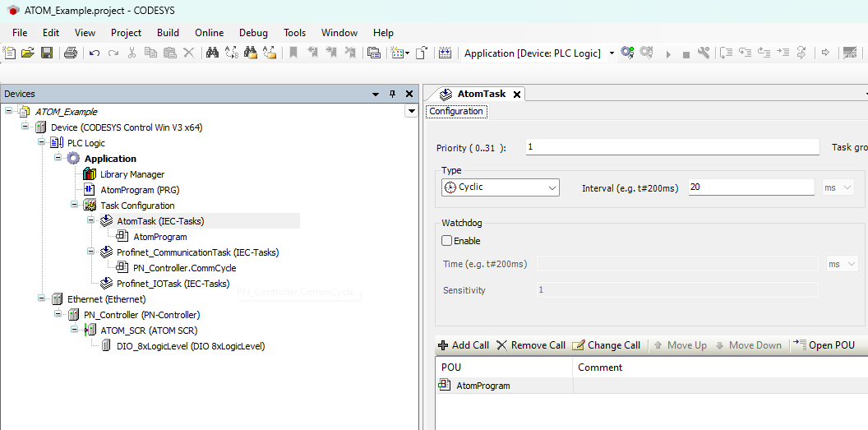Image resolution: width=868 pixels, height=430 pixels.
Task: Pin the Devices panel
Action: (392, 94)
